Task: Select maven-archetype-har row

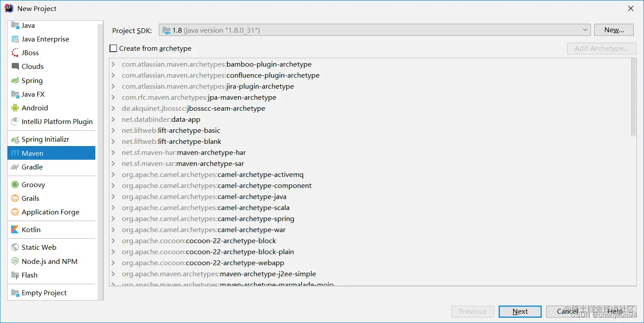Action: click(x=370, y=153)
